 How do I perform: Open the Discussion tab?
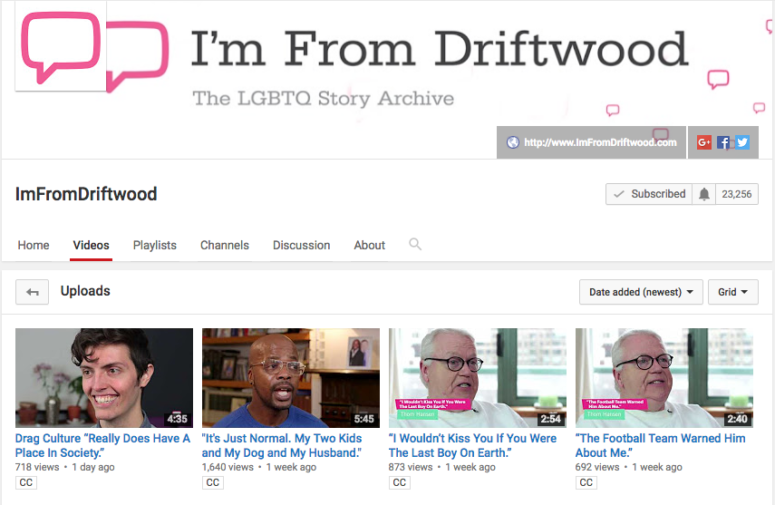(301, 245)
